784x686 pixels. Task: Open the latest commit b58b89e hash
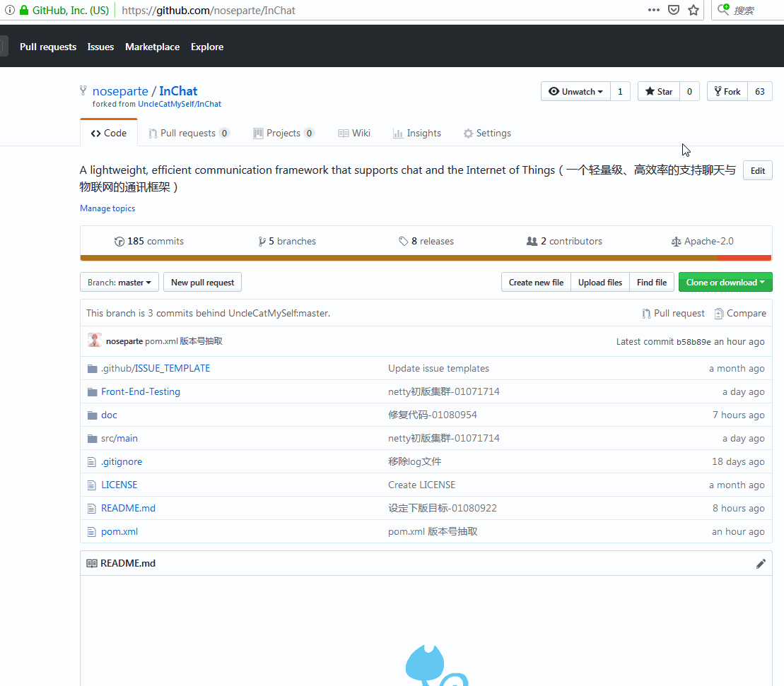694,342
